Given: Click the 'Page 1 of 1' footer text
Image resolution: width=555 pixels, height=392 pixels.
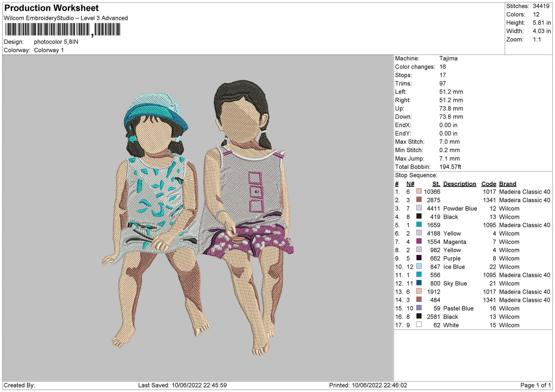Looking at the screenshot, I should pyautogui.click(x=535, y=385).
